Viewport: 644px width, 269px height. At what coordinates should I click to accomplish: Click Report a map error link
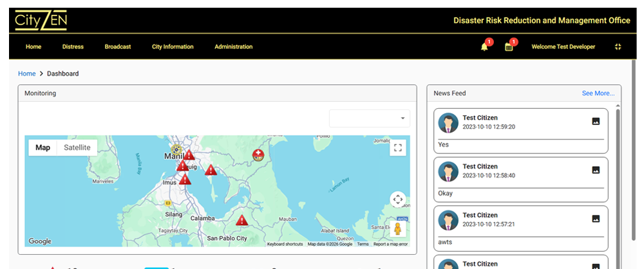coord(391,244)
